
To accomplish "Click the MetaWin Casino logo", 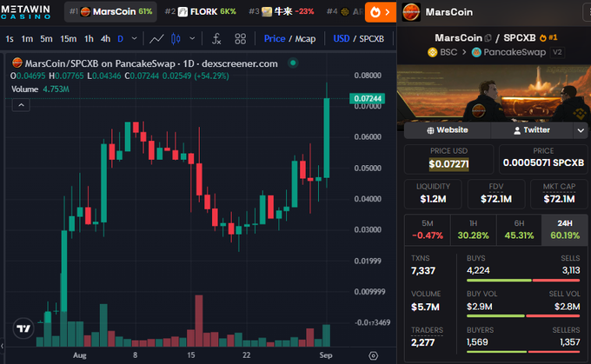I will 25,11.
